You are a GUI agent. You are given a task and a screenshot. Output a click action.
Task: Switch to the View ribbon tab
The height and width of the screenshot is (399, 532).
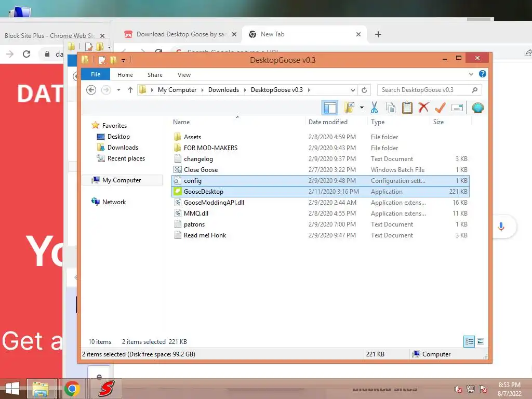[x=184, y=75]
